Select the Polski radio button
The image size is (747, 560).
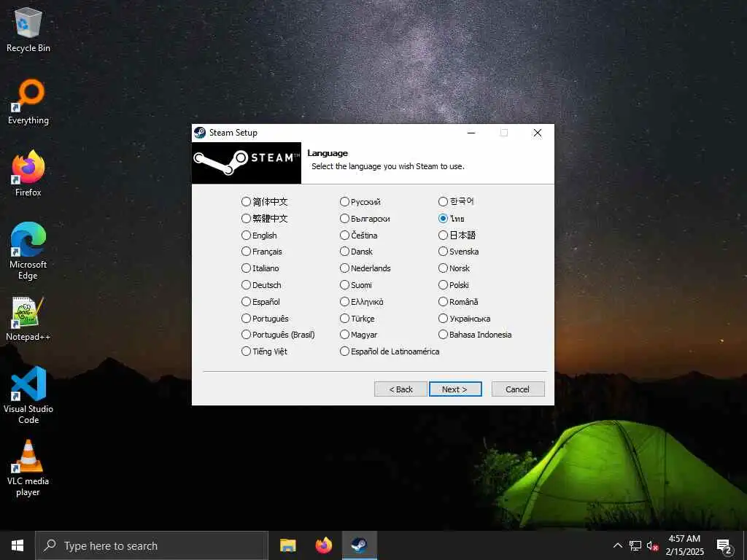tap(454, 285)
